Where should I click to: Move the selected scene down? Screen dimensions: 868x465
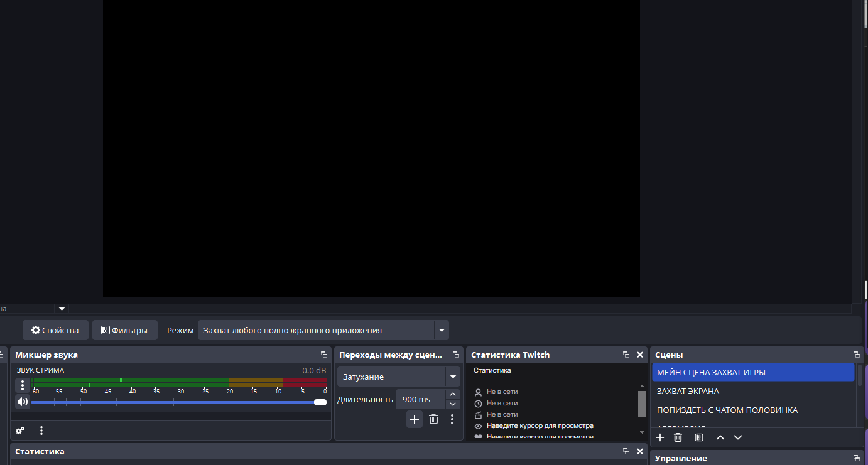point(738,437)
